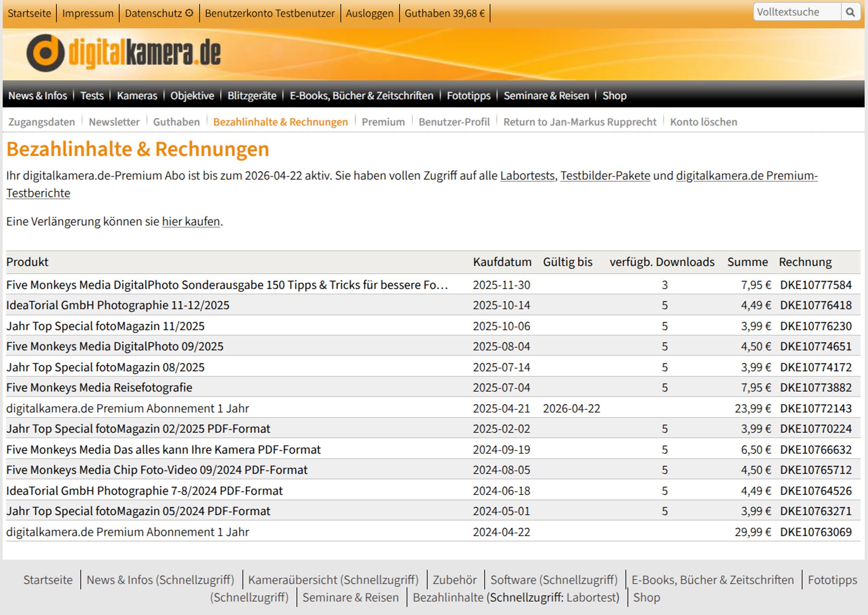Open E-Books, Bücher & Zeitschriften menu
Viewport: 868px width, 615px height.
(362, 95)
